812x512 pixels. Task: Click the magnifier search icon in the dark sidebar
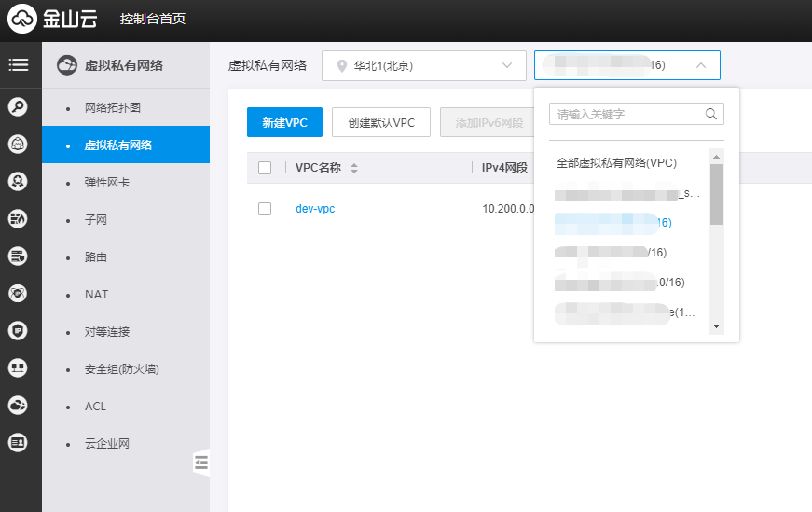(x=18, y=107)
